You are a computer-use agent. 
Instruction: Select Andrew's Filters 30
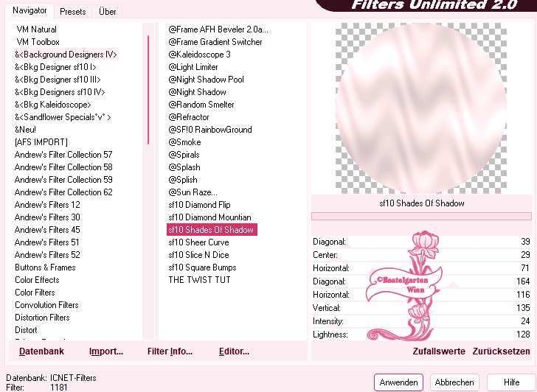tap(47, 217)
